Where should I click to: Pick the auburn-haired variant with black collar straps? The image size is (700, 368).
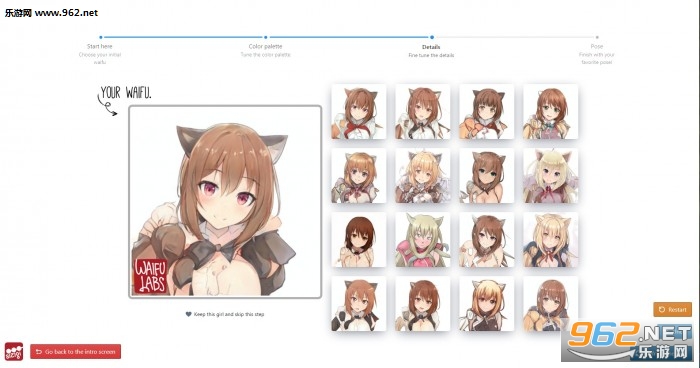[422, 304]
